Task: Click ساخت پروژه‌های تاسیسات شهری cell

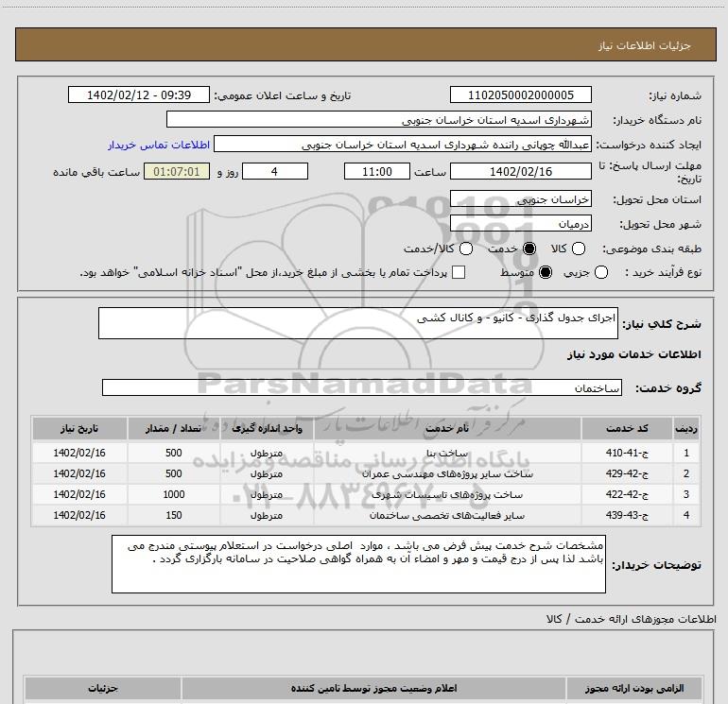Action: click(x=447, y=495)
